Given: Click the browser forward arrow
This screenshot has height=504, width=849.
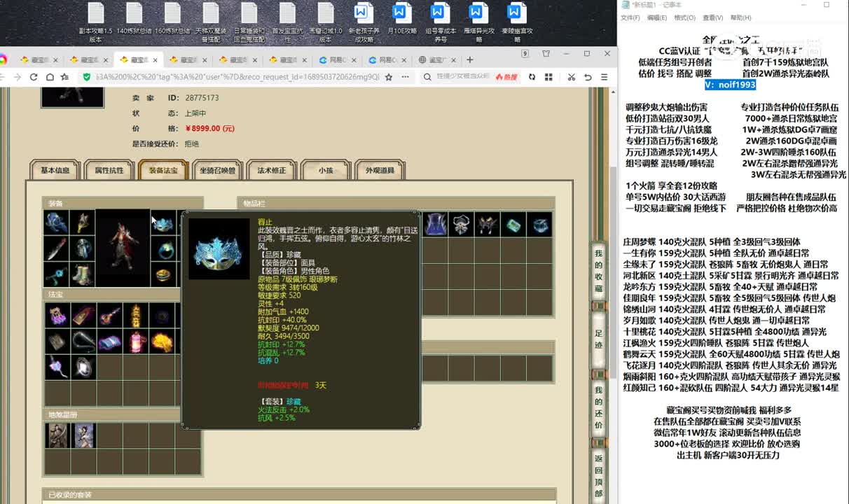Looking at the screenshot, I should click(18, 77).
